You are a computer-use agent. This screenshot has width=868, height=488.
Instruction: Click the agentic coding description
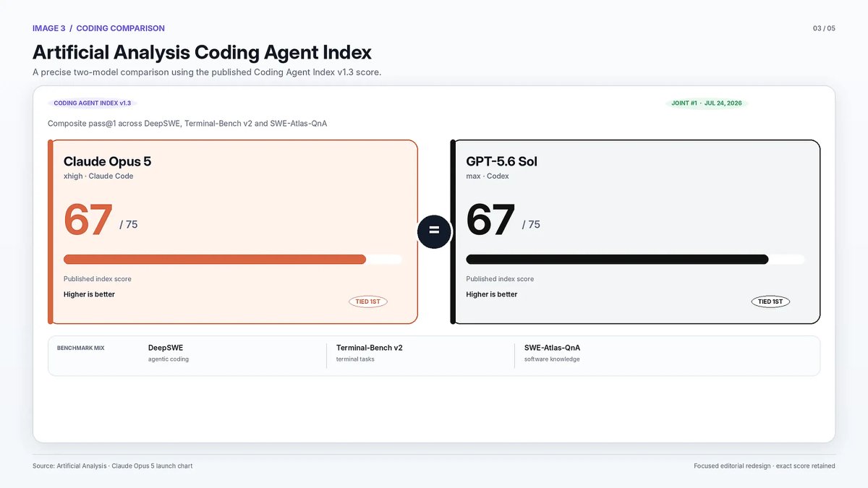169,359
